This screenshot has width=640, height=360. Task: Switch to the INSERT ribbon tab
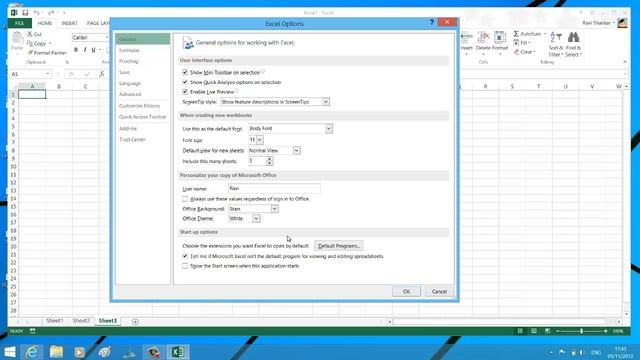click(x=69, y=23)
